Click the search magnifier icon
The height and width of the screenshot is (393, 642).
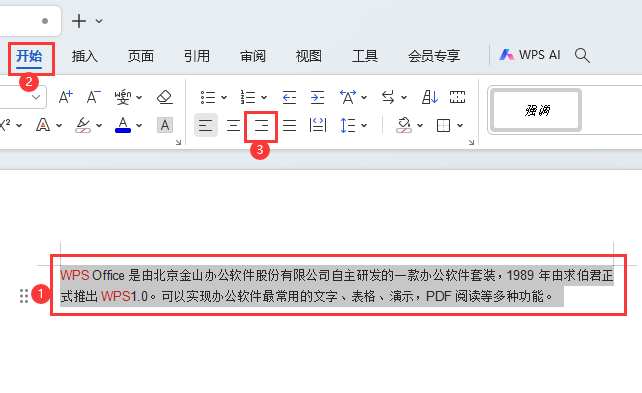(582, 55)
